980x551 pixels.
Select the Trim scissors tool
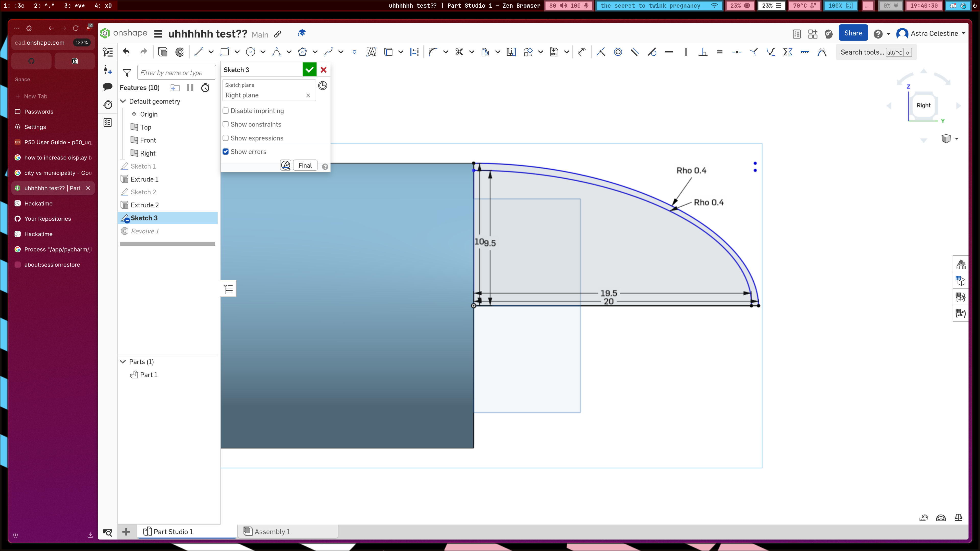click(459, 52)
